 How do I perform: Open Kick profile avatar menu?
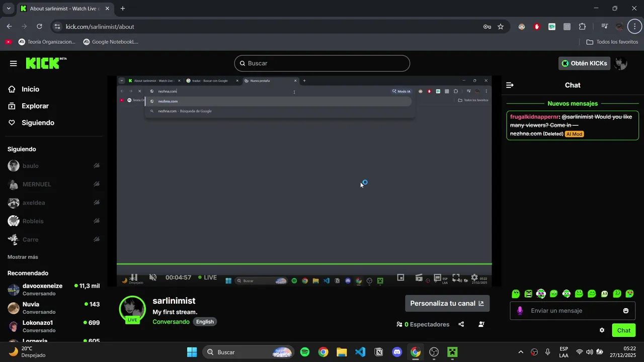[x=621, y=63]
